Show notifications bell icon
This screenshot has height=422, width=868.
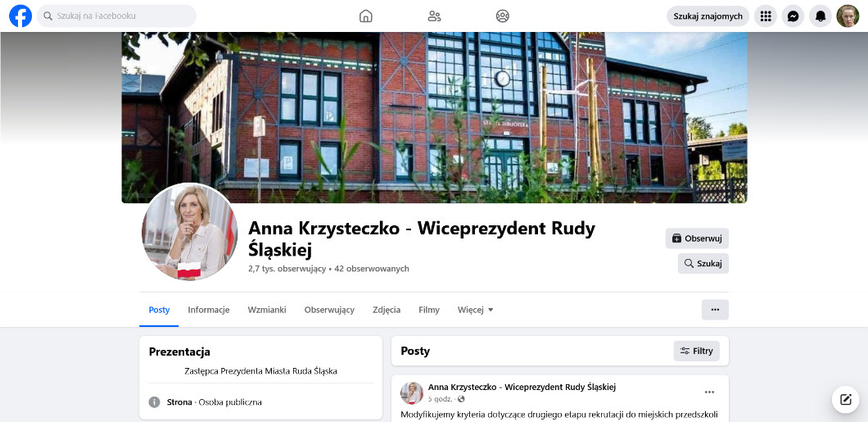coord(820,16)
